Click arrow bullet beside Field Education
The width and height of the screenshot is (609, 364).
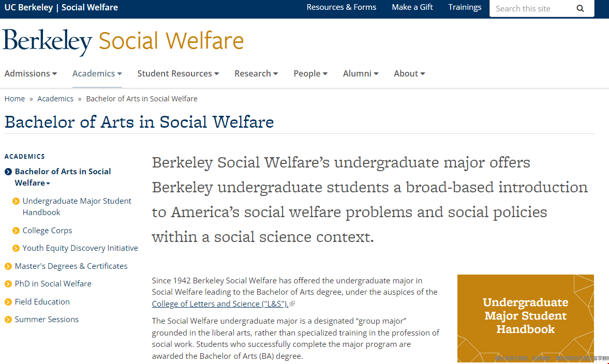coord(8,302)
